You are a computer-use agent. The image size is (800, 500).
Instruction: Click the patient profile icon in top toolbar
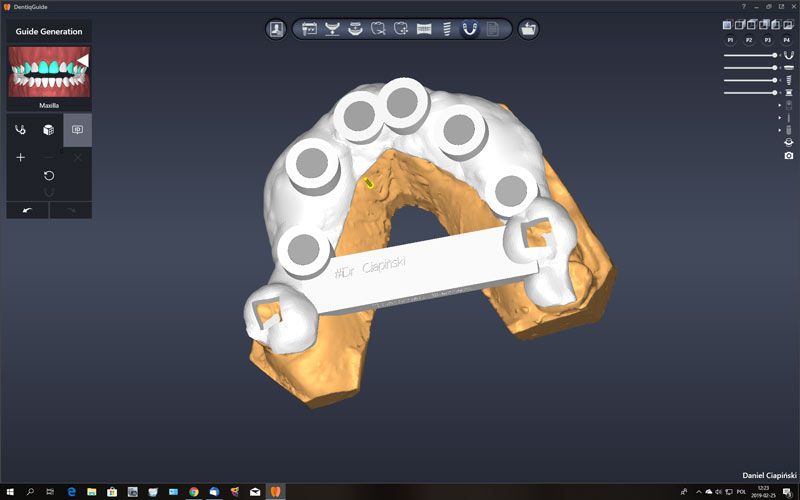[276, 29]
